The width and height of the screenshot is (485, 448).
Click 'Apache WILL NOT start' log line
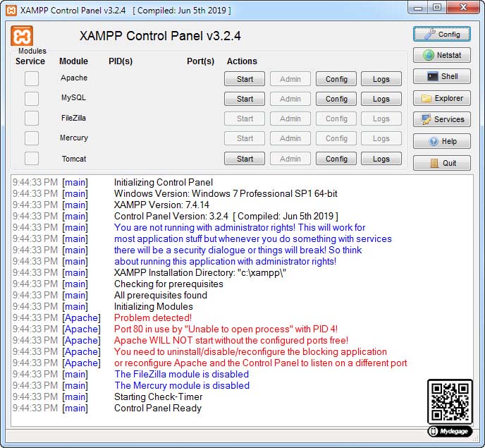coord(231,340)
